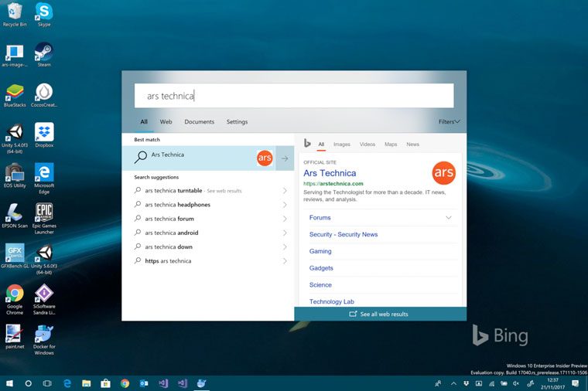
Task: Open the Maps tab in the Bing preview
Action: pos(391,144)
